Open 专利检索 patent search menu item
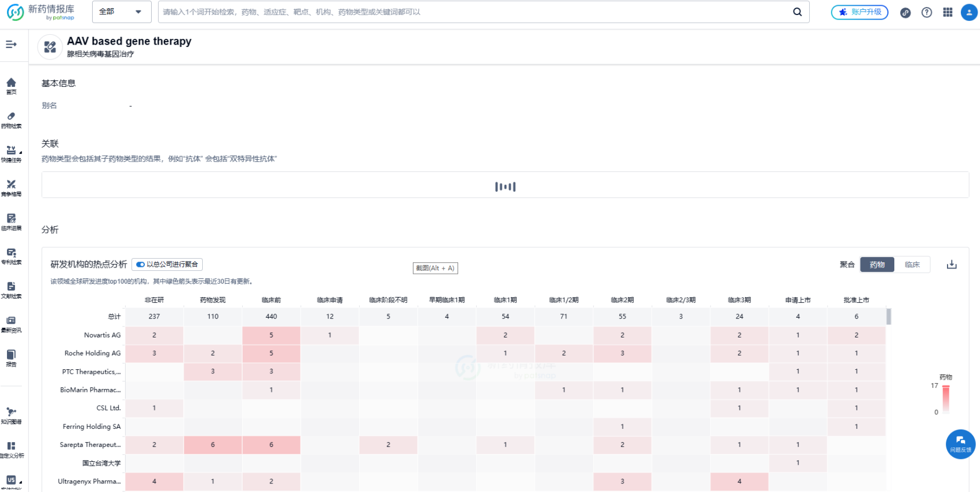This screenshot has height=492, width=980. 11,255
